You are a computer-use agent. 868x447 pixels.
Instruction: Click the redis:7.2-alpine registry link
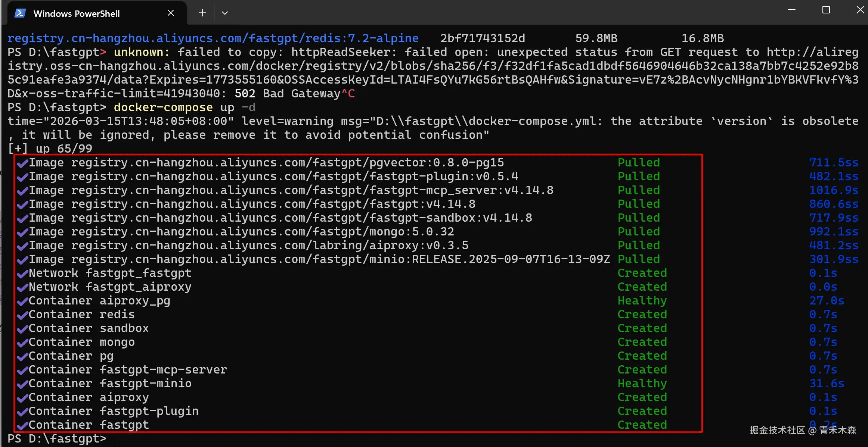click(x=213, y=38)
